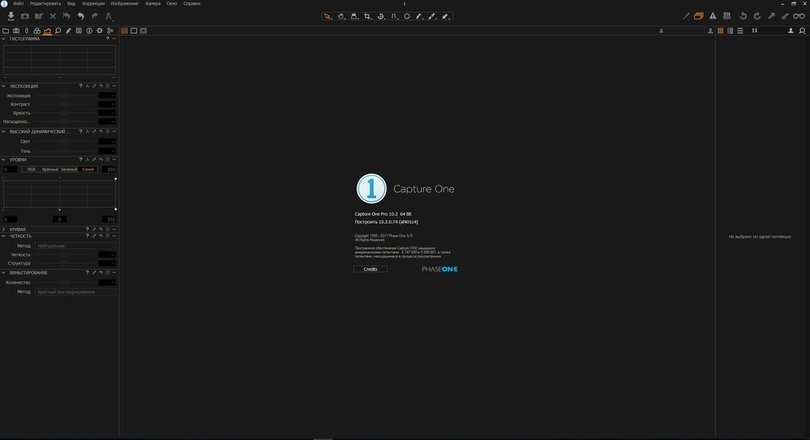Select the Pan hand cursor tool
The width and height of the screenshot is (810, 440).
(x=341, y=17)
